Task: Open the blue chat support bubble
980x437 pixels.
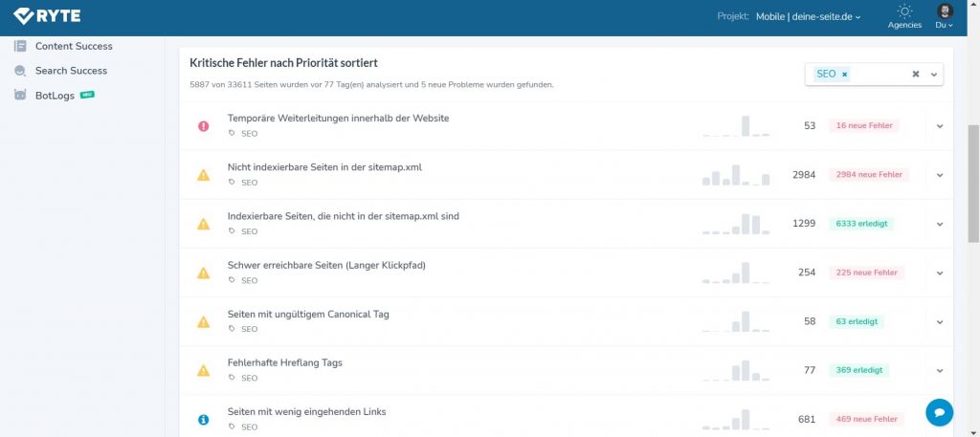Action: click(939, 413)
